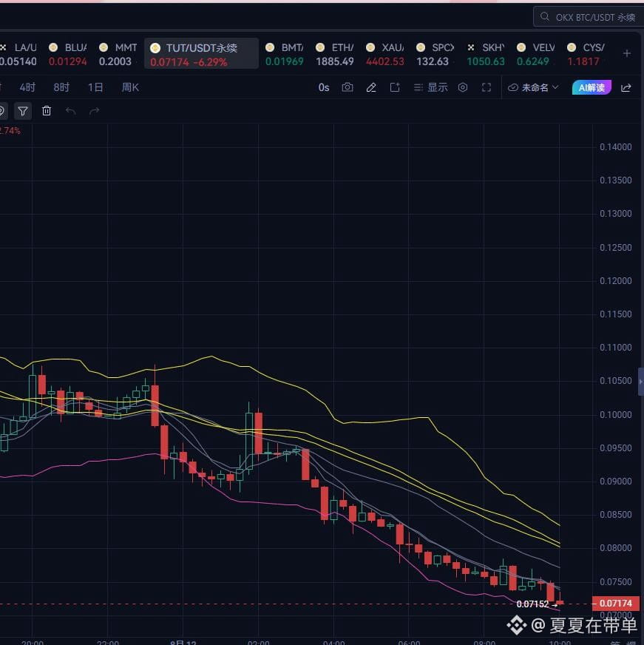This screenshot has width=644, height=645.
Task: Switch to the 1日 timeframe
Action: point(95,87)
